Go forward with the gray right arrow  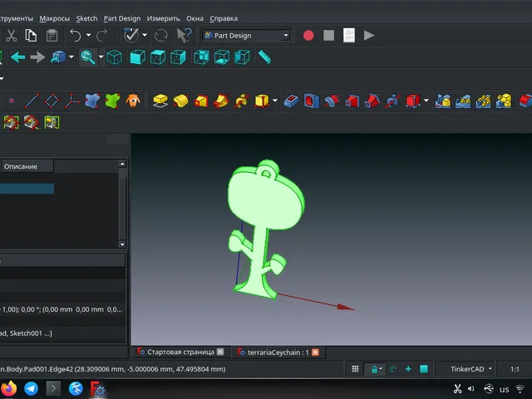pos(37,57)
